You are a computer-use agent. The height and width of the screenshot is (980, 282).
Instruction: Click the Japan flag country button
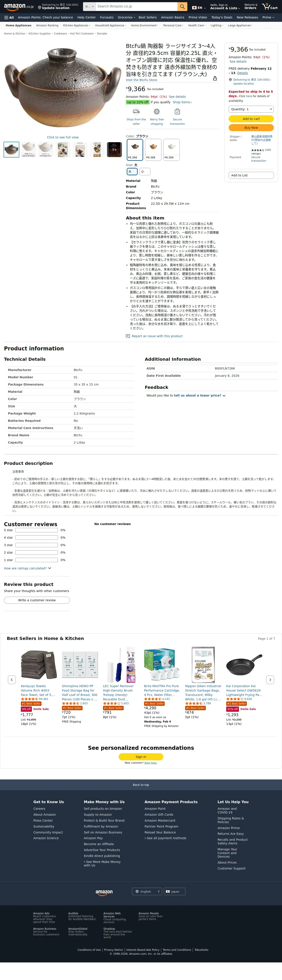175,891
